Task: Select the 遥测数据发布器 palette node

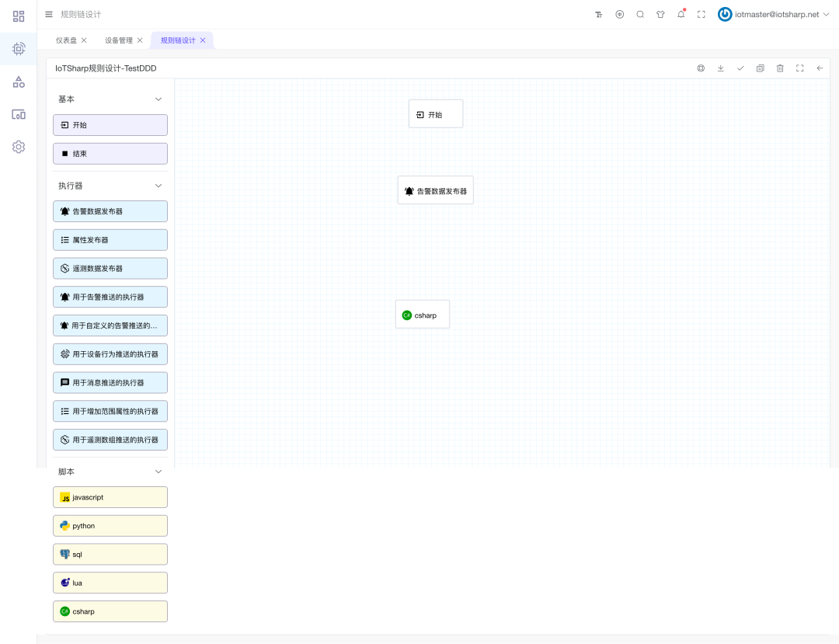Action: pos(110,269)
